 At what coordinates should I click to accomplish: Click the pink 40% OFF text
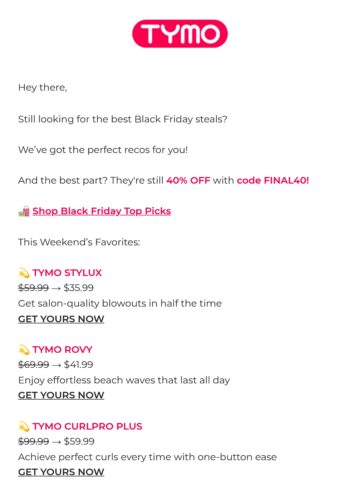coord(188,180)
